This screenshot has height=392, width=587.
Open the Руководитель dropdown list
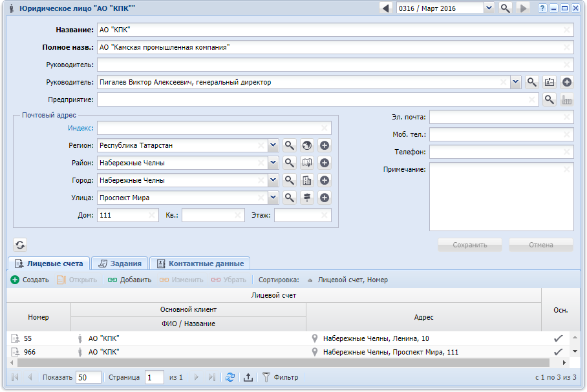(515, 82)
